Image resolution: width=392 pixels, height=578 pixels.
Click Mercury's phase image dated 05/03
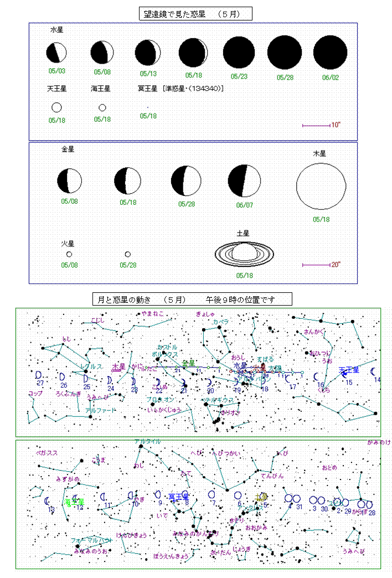click(x=56, y=53)
